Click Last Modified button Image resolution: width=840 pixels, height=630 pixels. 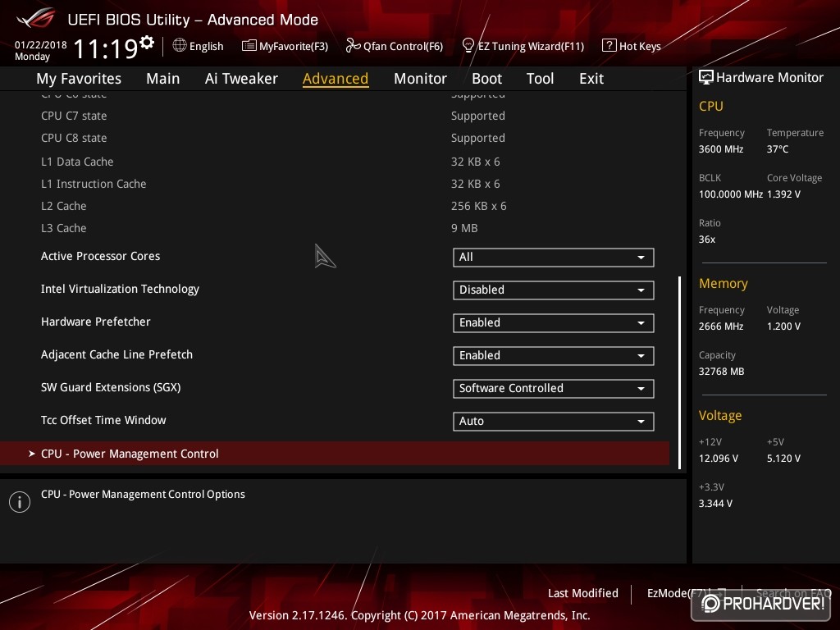tap(583, 593)
